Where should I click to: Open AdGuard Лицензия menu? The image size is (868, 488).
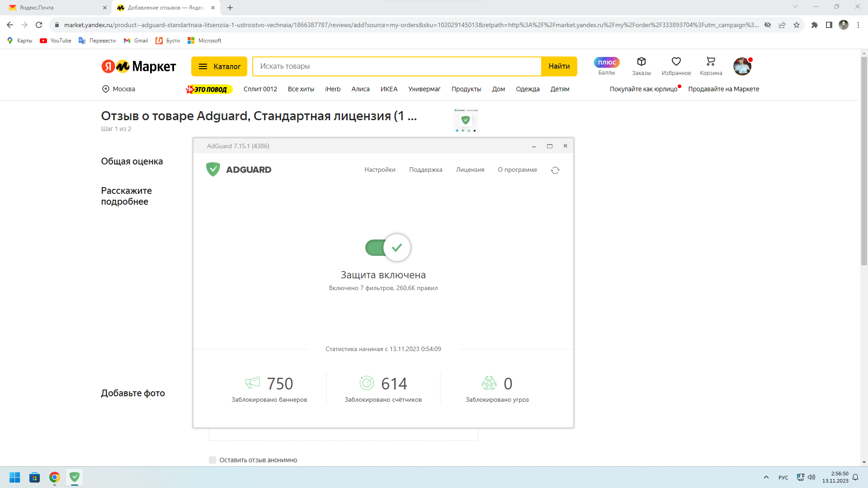470,170
